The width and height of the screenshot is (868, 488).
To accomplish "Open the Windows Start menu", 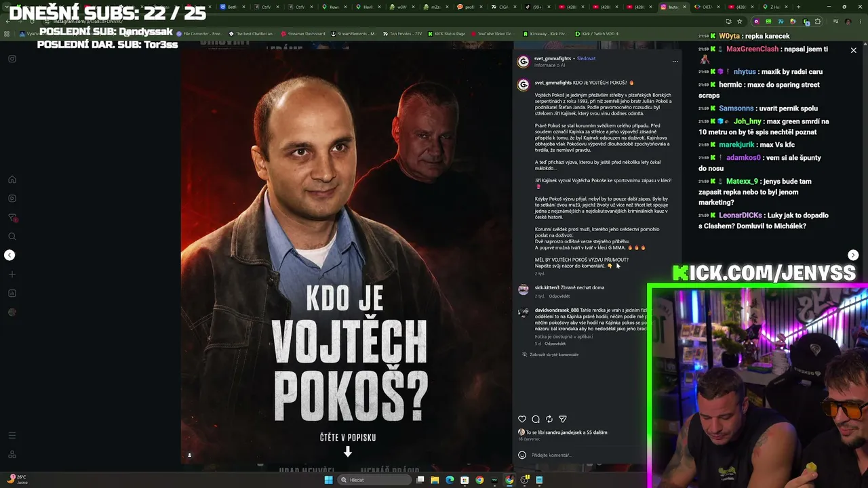I will [x=328, y=480].
